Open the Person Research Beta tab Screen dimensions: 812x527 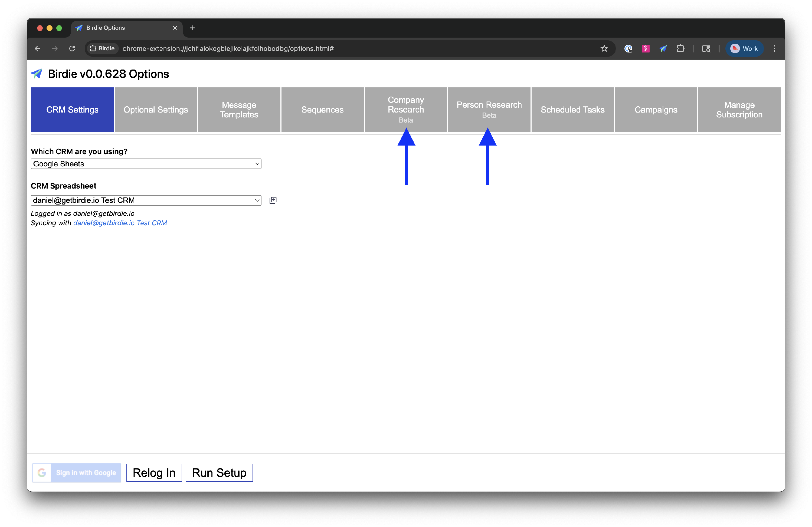point(489,110)
